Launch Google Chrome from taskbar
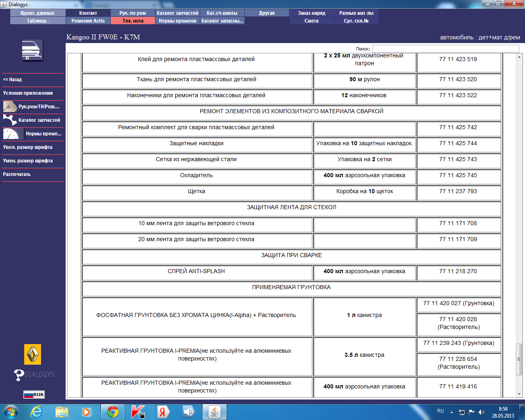The width and height of the screenshot is (525, 420). point(113,412)
